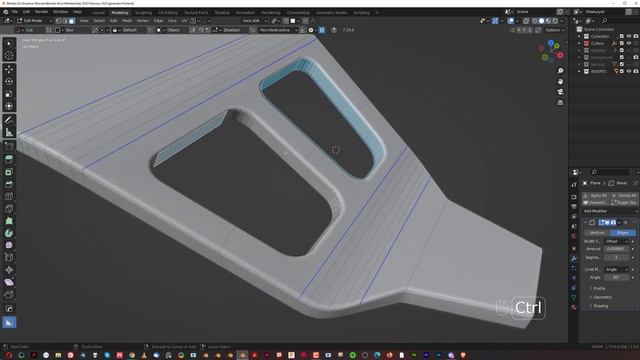
Task: Expand the Collection tree row
Action: click(579, 36)
